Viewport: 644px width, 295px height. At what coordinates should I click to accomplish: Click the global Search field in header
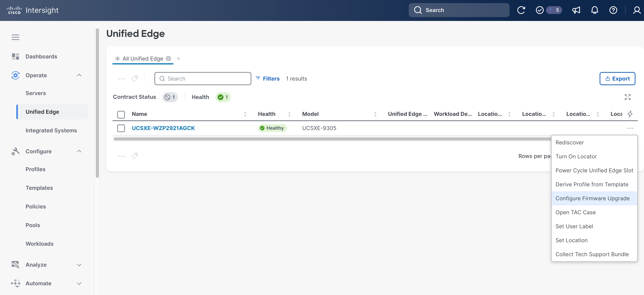pos(459,10)
